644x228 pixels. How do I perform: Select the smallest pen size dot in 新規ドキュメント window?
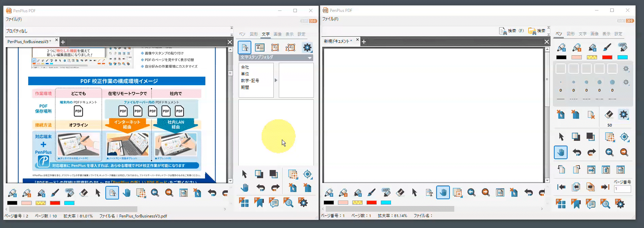point(561,82)
